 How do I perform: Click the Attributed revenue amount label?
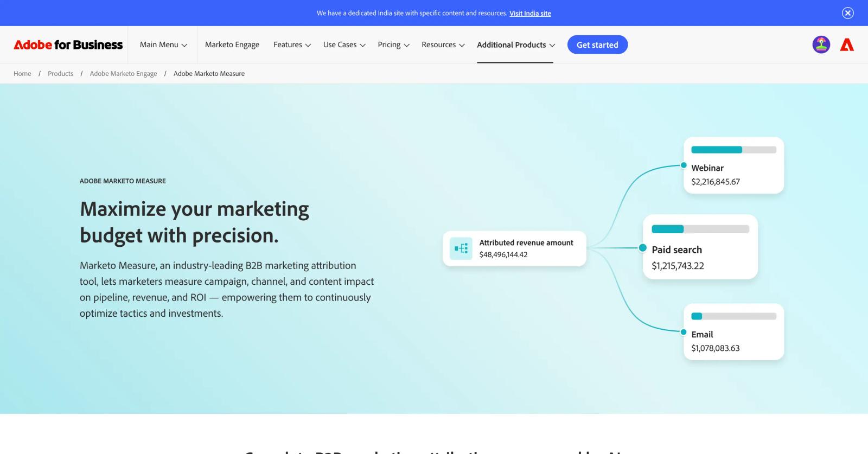click(526, 242)
